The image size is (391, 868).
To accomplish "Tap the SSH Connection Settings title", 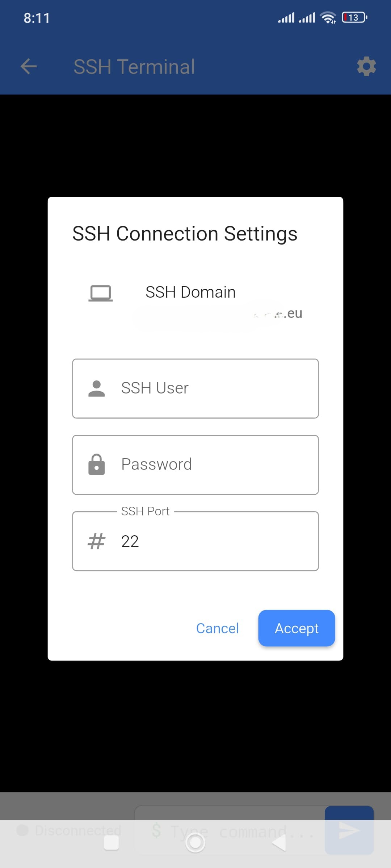I will (185, 233).
